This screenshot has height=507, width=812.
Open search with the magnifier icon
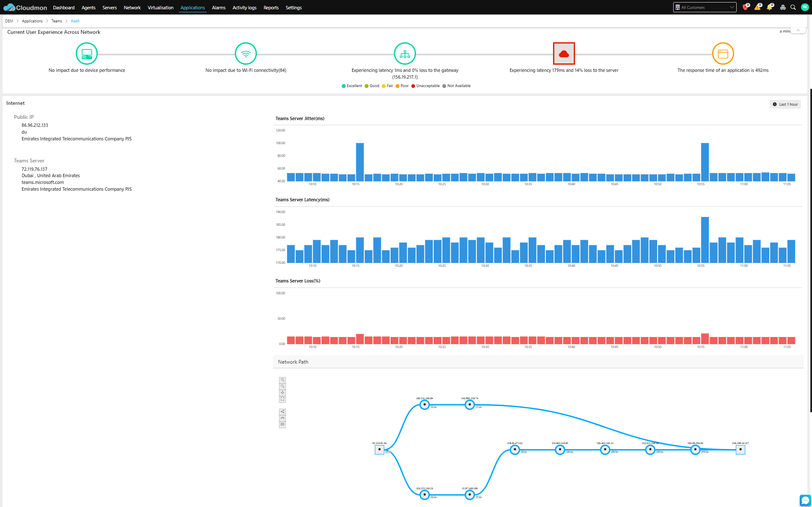[793, 7]
